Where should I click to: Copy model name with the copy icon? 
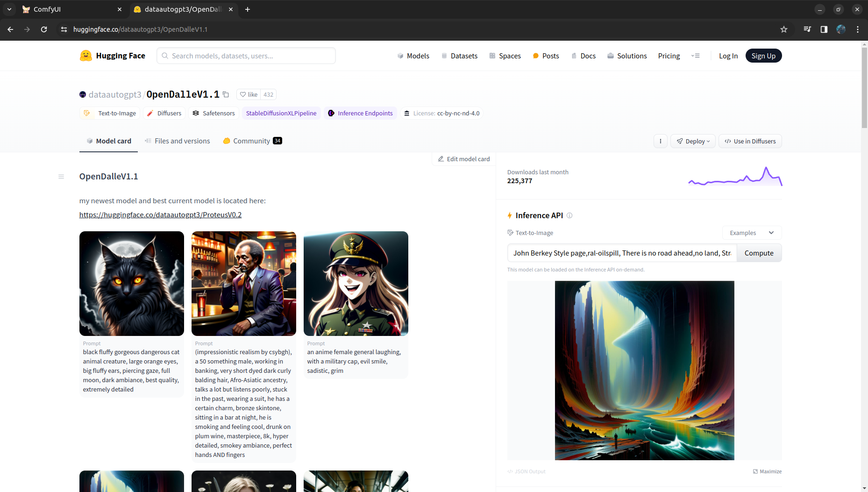(226, 94)
